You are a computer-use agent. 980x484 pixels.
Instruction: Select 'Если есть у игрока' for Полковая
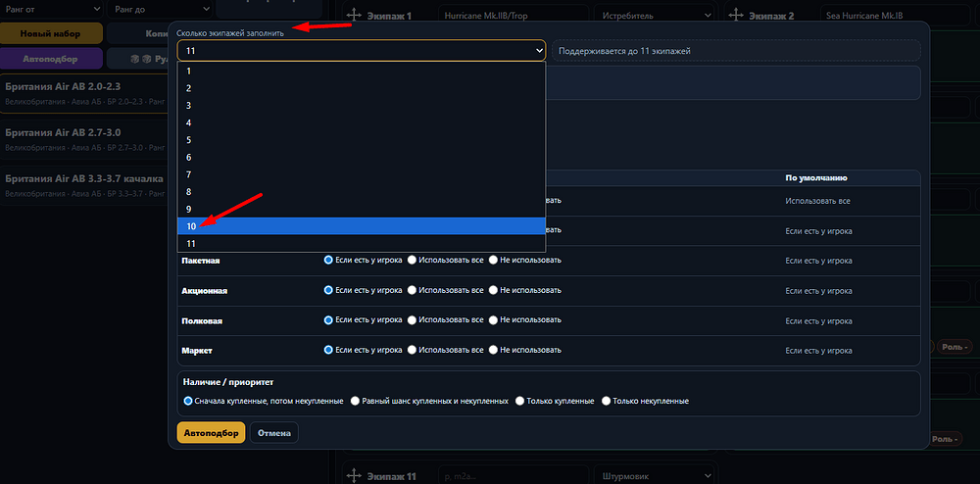point(328,319)
